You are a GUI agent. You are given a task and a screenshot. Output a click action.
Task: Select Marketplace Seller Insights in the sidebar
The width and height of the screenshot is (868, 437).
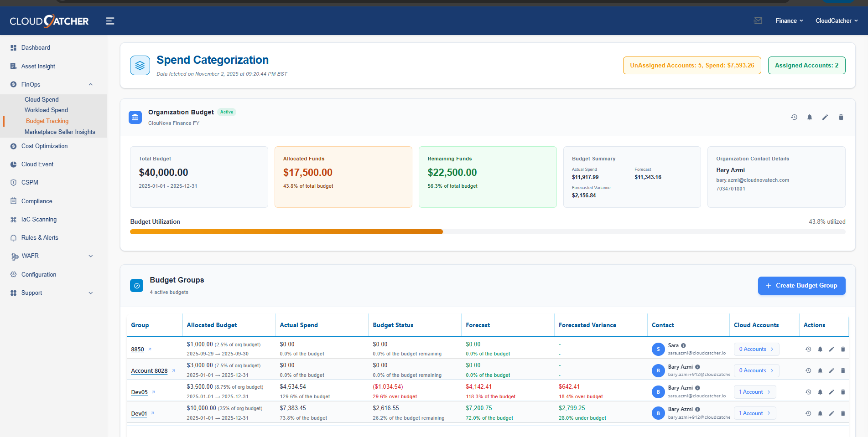click(x=60, y=132)
